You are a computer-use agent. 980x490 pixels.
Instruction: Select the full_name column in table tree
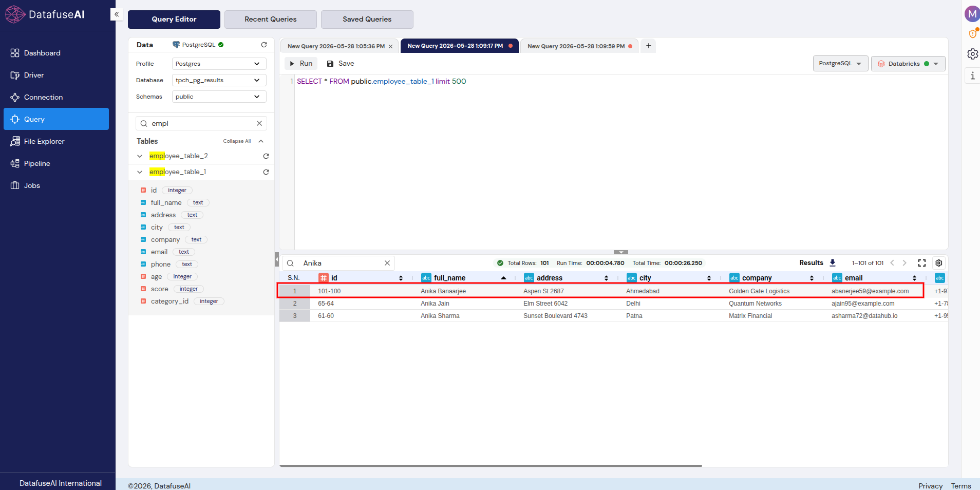166,202
